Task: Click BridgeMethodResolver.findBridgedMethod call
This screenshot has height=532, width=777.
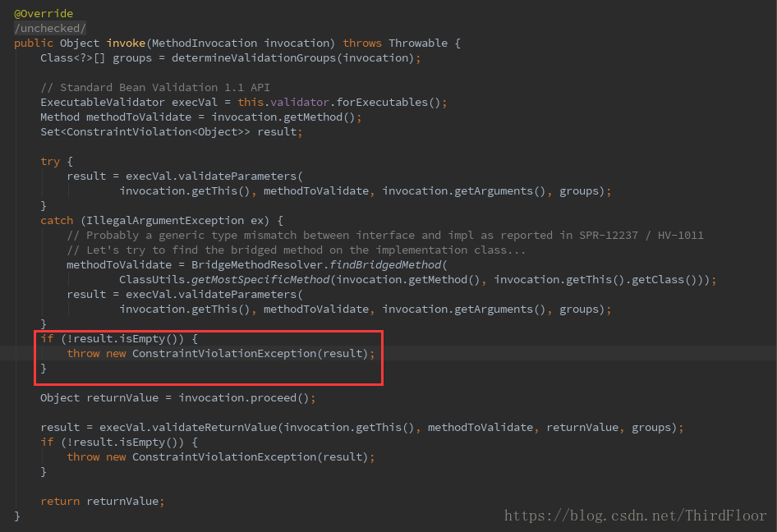Action: coord(320,265)
